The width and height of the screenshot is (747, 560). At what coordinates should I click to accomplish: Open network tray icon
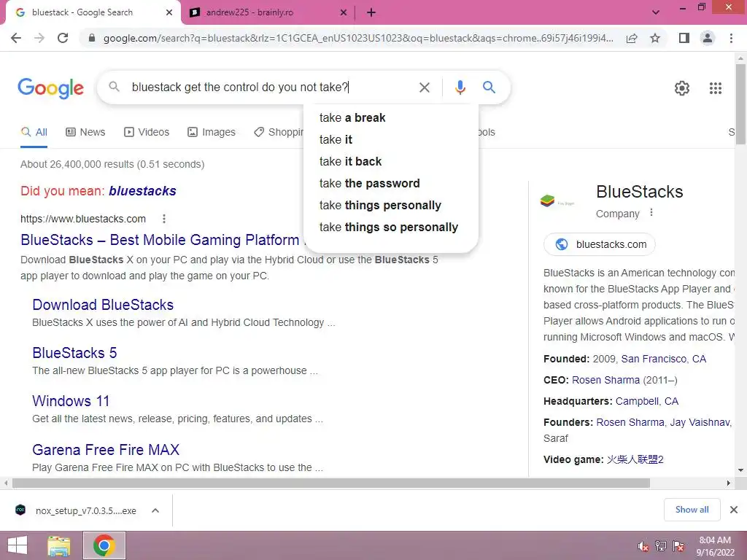click(661, 546)
